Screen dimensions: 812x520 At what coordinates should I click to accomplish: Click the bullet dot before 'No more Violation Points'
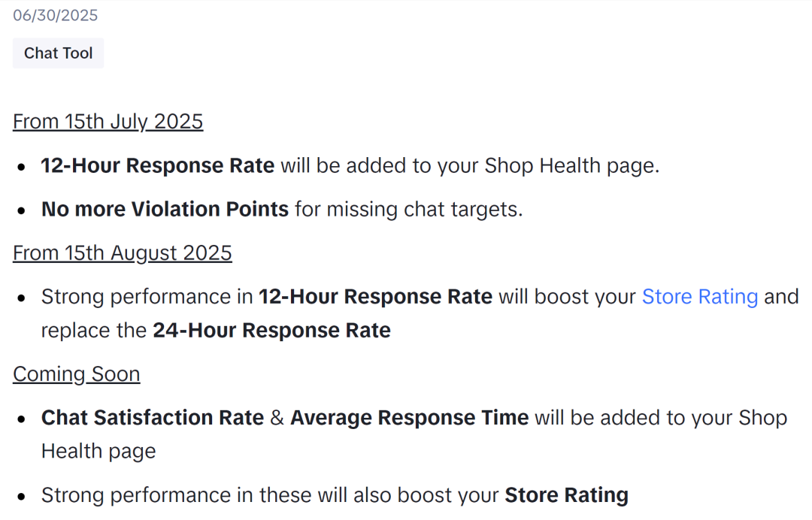(x=23, y=210)
